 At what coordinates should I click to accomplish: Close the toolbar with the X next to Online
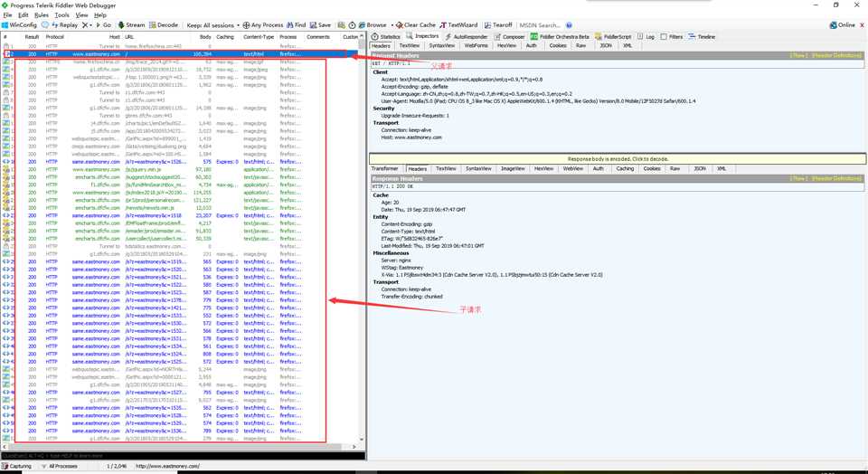pyautogui.click(x=862, y=25)
